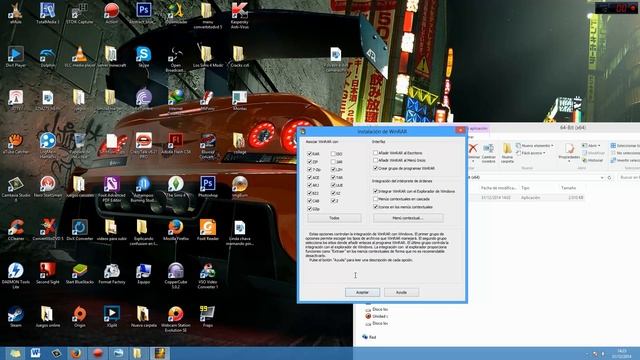Screen dimensions: 640x360
Task: Click Word icon on the taskbar
Action: click(x=35, y=353)
